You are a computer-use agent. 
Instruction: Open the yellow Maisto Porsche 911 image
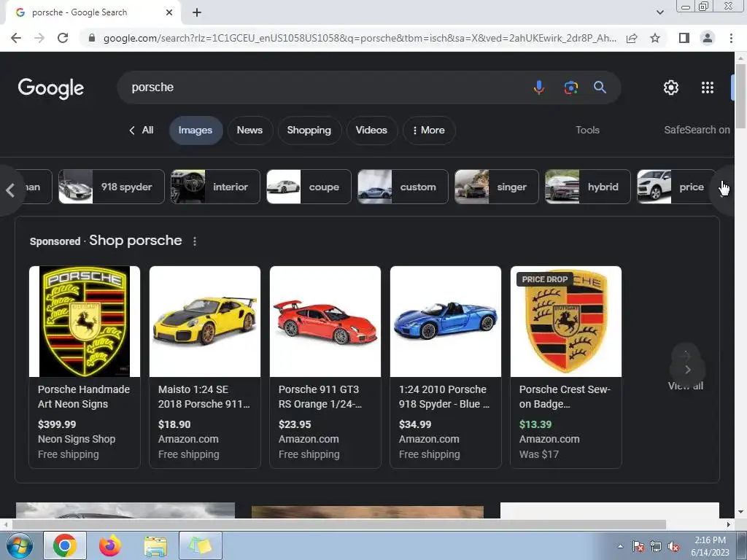(x=205, y=322)
